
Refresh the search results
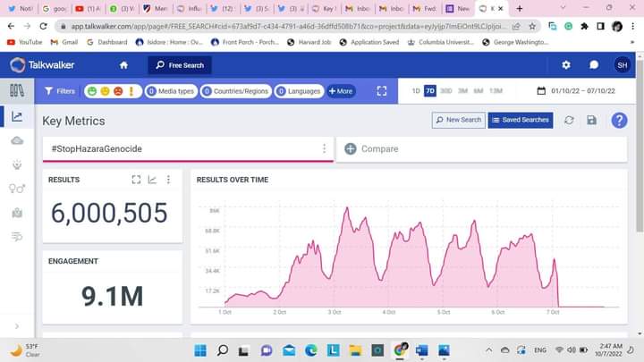(x=569, y=121)
